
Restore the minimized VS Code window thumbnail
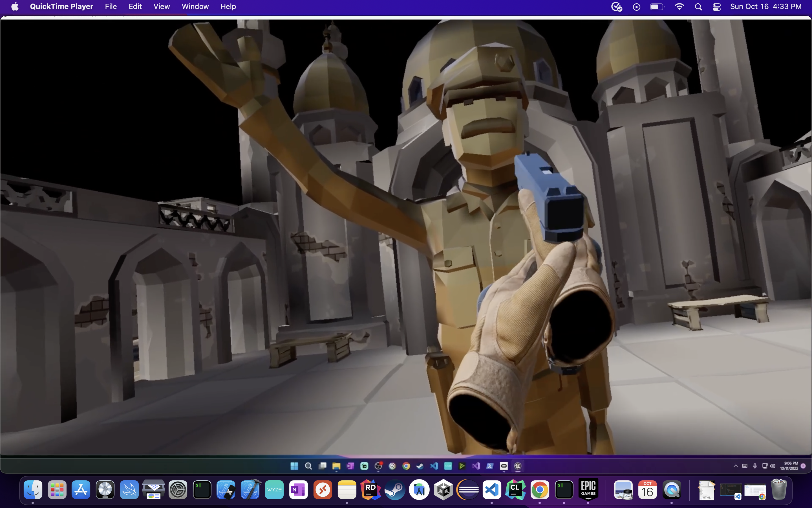coord(731,491)
